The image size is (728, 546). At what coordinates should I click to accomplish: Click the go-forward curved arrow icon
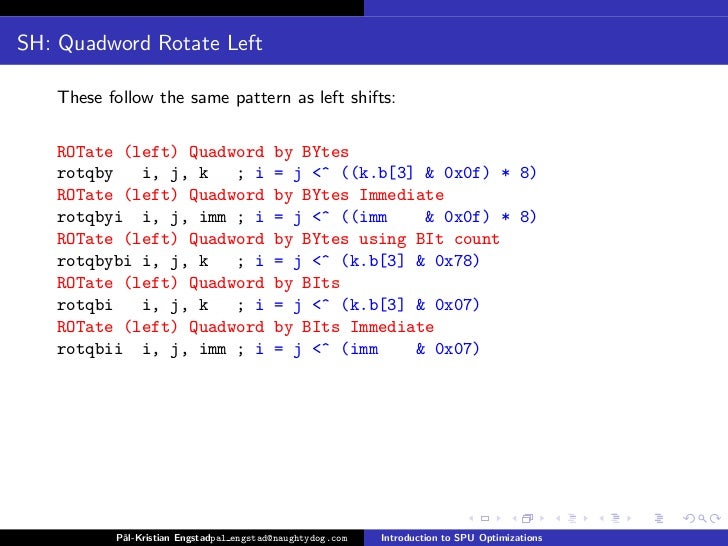(x=715, y=518)
